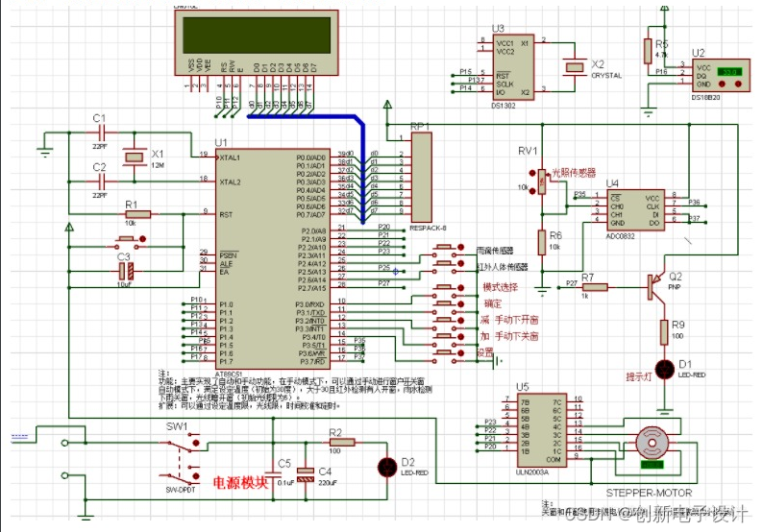Select capacitor C1 22PF
763x532 pixels.
pos(102,132)
